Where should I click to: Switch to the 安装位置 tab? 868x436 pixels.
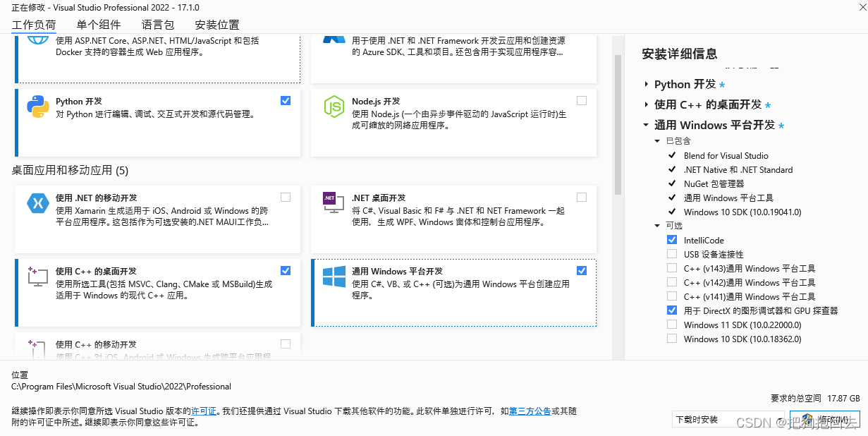pos(217,25)
